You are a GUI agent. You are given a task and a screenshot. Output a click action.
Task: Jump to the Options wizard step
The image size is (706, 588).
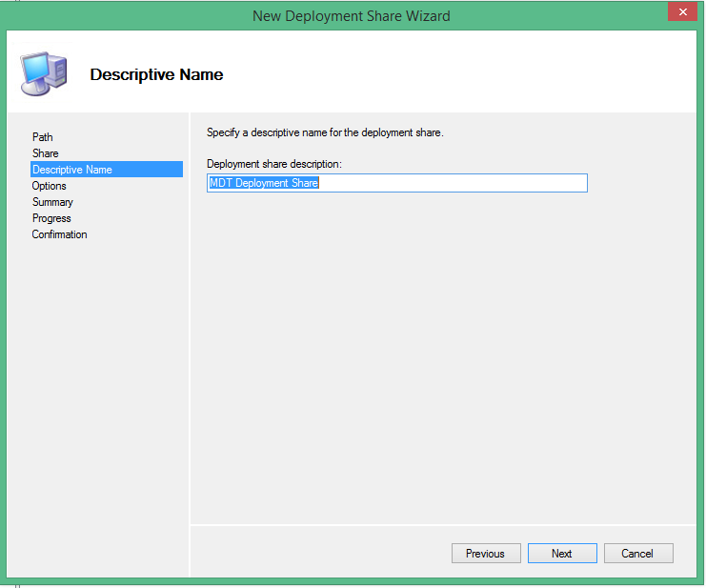pos(50,186)
